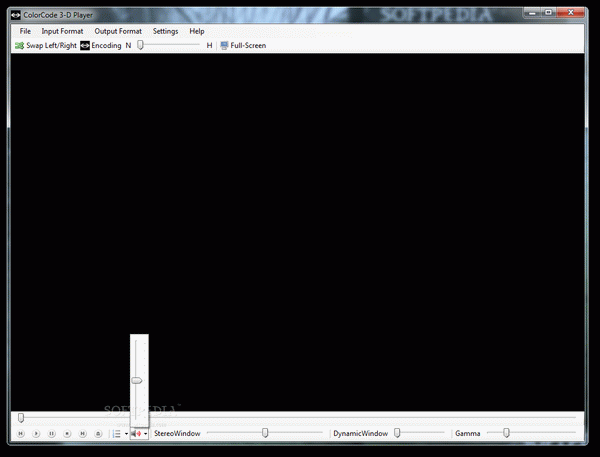Click the StereoWindow slider handle
The width and height of the screenshot is (600, 457).
(x=265, y=433)
